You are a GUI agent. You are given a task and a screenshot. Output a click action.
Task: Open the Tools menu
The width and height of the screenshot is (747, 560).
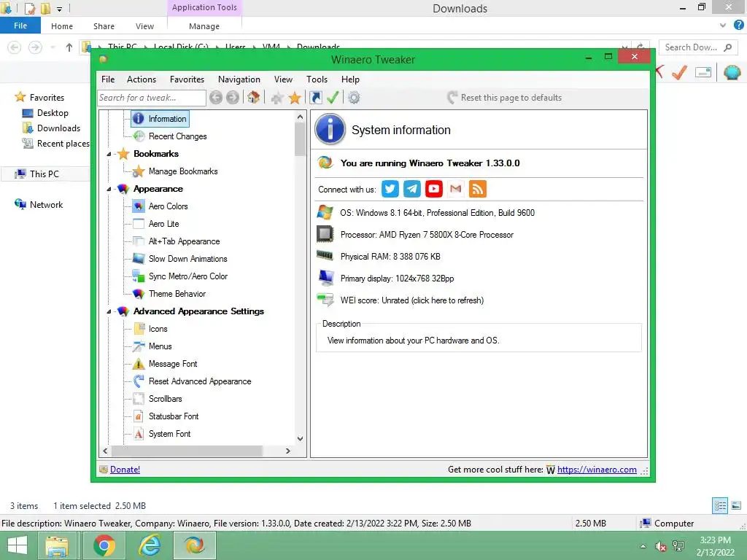(317, 79)
